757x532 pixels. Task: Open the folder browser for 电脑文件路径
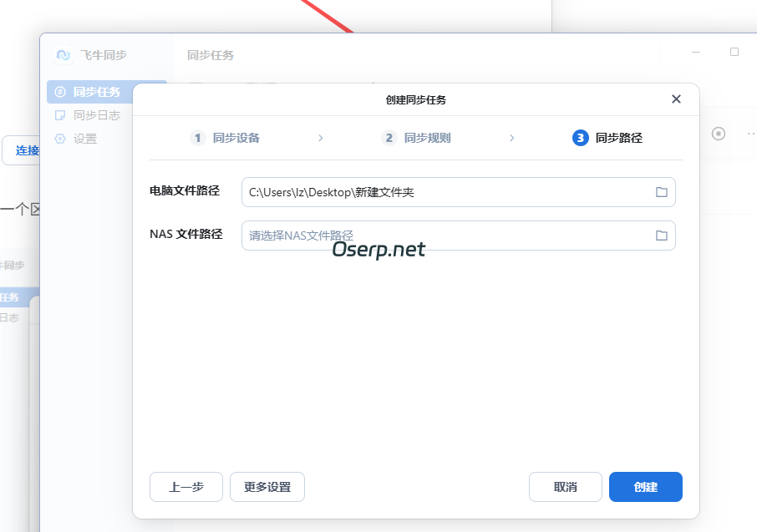pyautogui.click(x=662, y=192)
